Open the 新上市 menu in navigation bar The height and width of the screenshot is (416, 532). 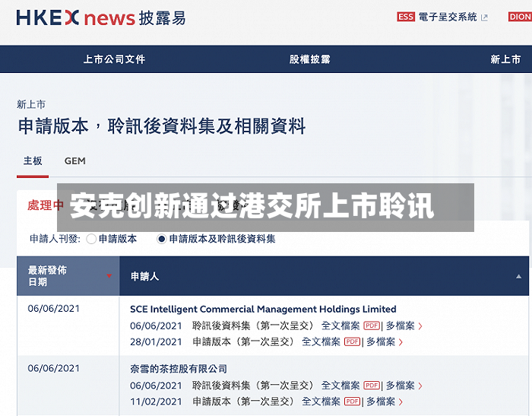[505, 59]
